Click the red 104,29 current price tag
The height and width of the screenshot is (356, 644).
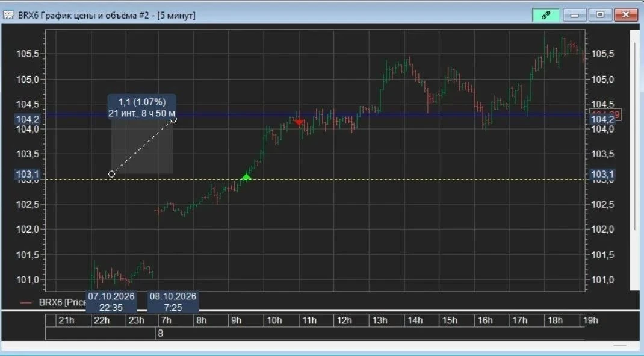point(605,114)
